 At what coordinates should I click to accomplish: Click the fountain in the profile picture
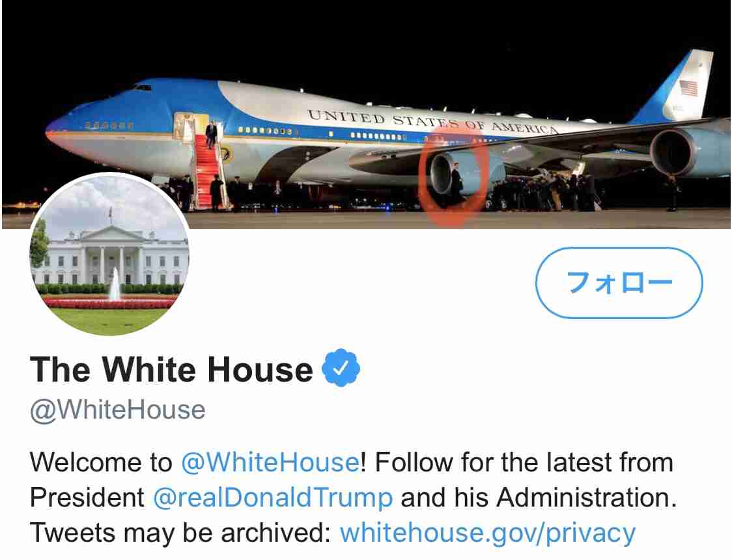115,285
